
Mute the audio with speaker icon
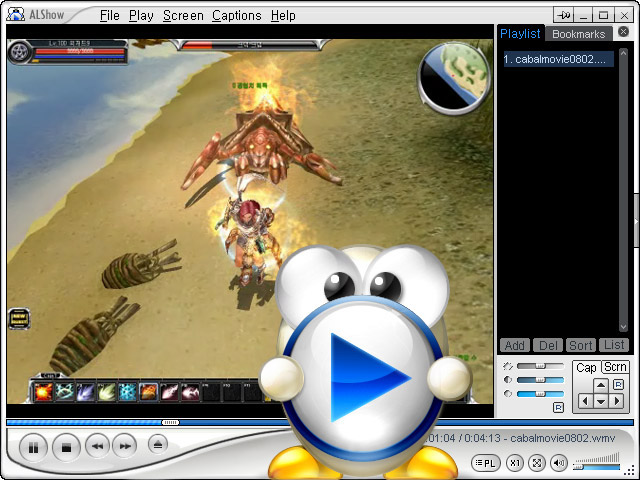click(559, 463)
